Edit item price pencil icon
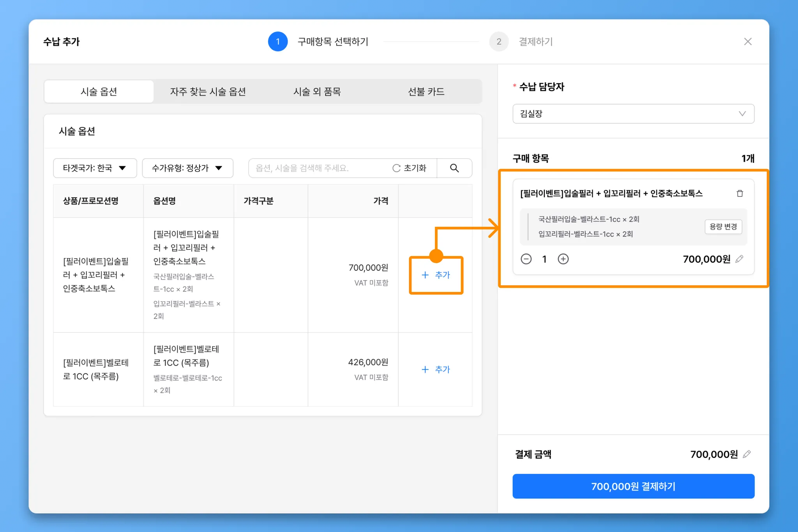798x532 pixels. click(x=740, y=259)
